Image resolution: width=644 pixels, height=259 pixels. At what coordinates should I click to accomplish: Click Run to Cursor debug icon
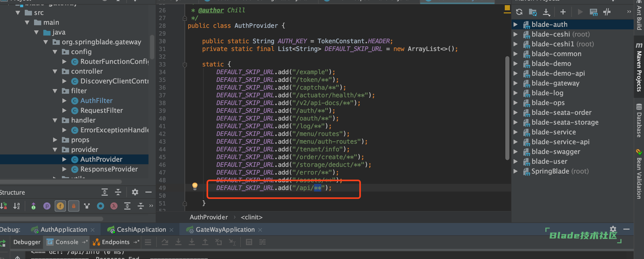[x=232, y=242]
